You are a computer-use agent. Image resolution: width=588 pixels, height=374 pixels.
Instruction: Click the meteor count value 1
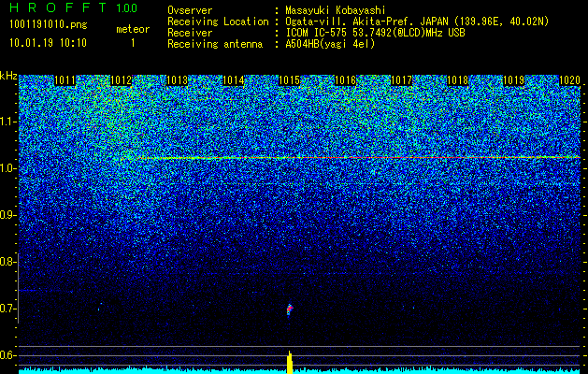click(x=133, y=43)
